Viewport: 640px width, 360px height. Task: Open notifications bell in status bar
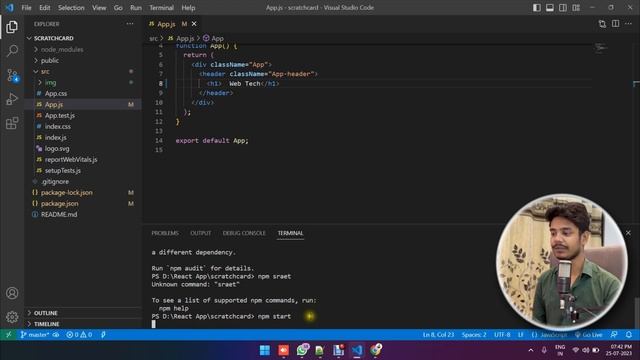pyautogui.click(x=629, y=335)
